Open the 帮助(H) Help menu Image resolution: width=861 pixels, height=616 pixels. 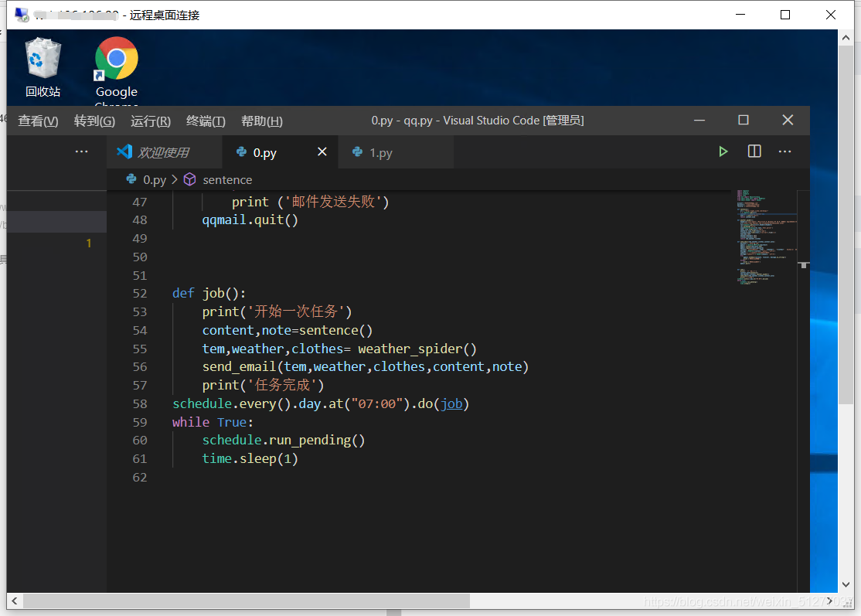pyautogui.click(x=262, y=121)
